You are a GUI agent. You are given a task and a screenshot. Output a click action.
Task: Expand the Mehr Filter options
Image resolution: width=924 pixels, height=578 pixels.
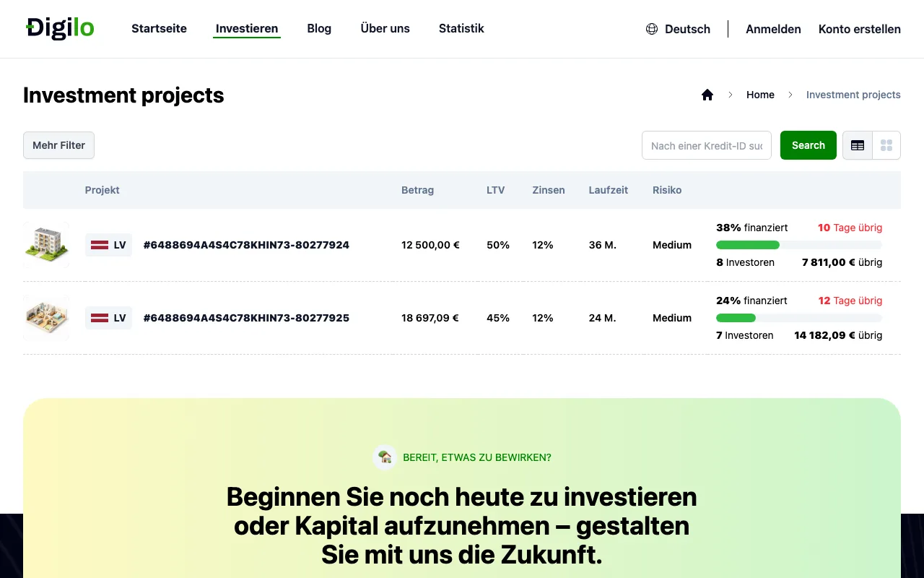(58, 145)
